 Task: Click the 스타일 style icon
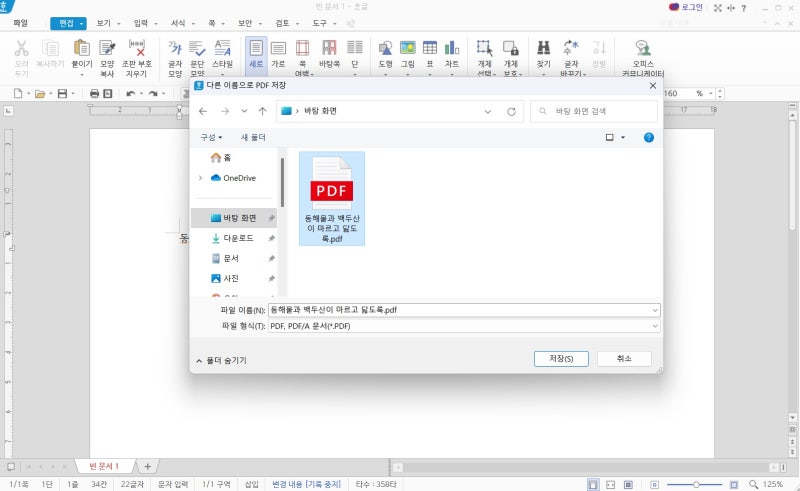click(222, 48)
